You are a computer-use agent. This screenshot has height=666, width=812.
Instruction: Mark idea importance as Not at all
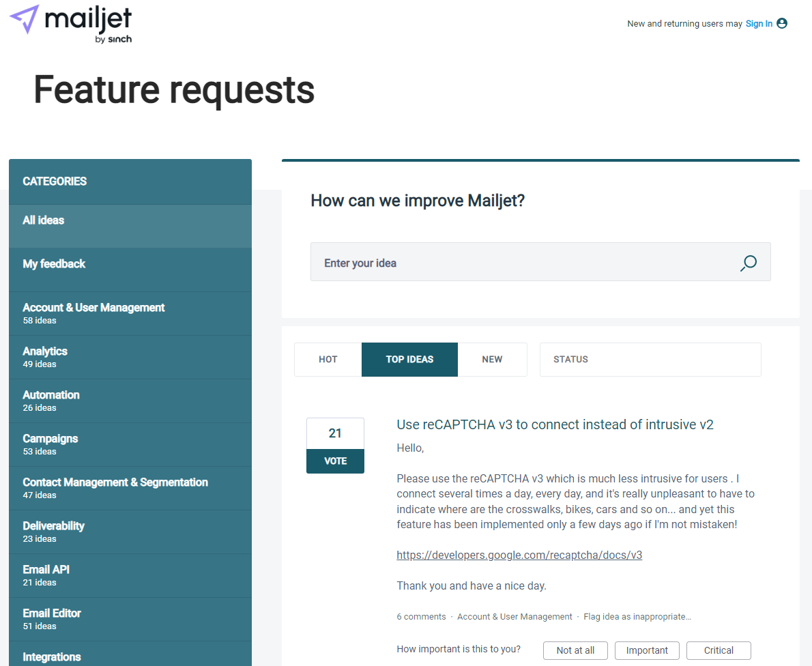click(x=575, y=650)
